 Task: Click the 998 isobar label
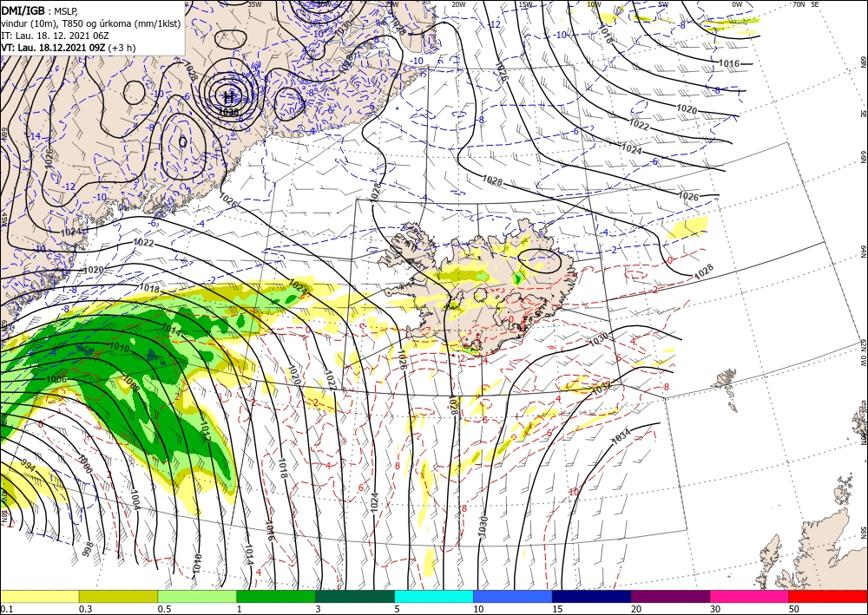pos(88,548)
